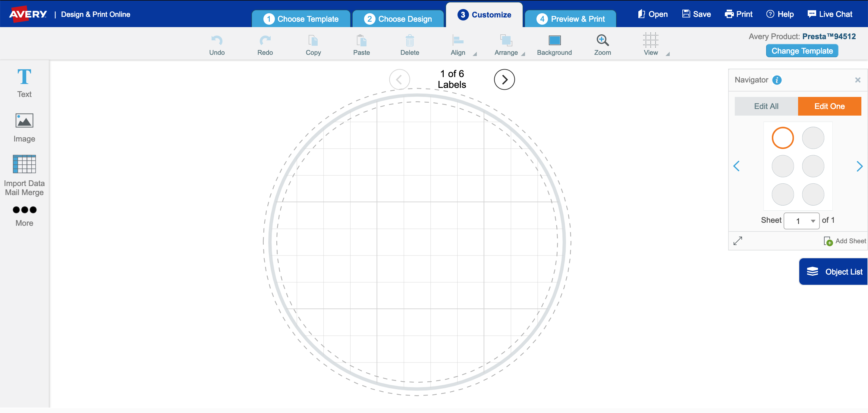This screenshot has height=413, width=868.
Task: Select Edit One mode
Action: coord(829,106)
